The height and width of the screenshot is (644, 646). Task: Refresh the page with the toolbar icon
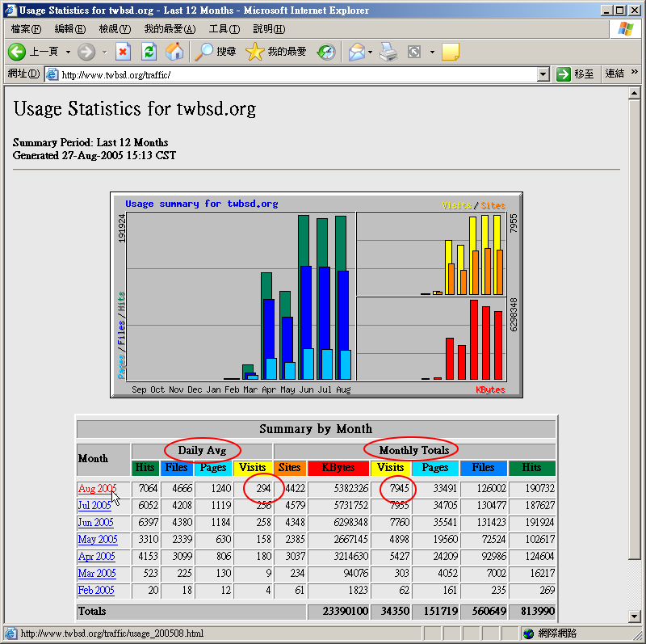[149, 52]
